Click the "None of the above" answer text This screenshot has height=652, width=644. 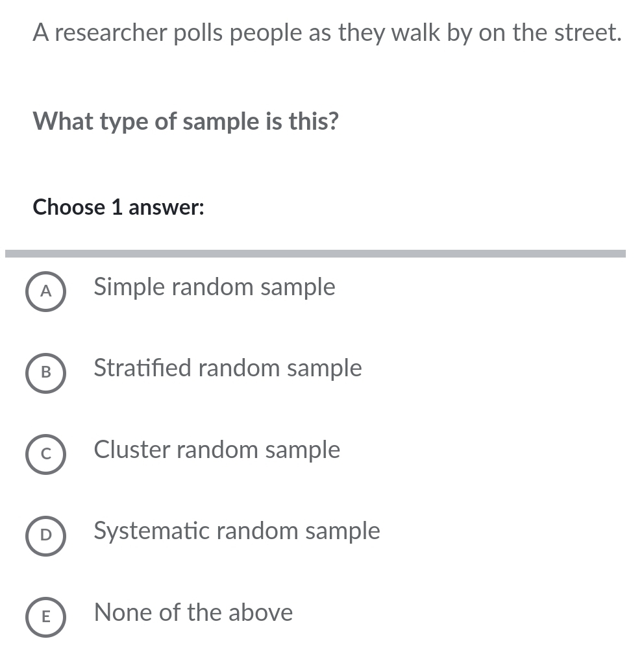click(193, 612)
